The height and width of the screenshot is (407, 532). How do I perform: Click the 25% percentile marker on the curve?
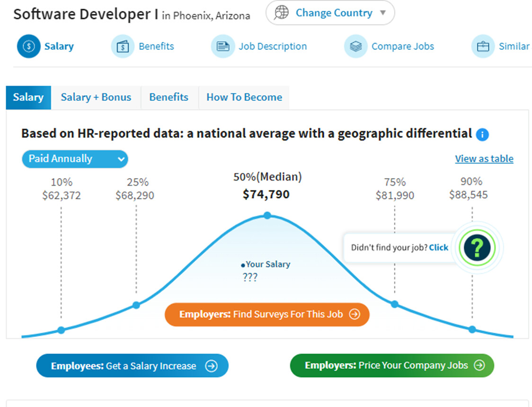136,305
